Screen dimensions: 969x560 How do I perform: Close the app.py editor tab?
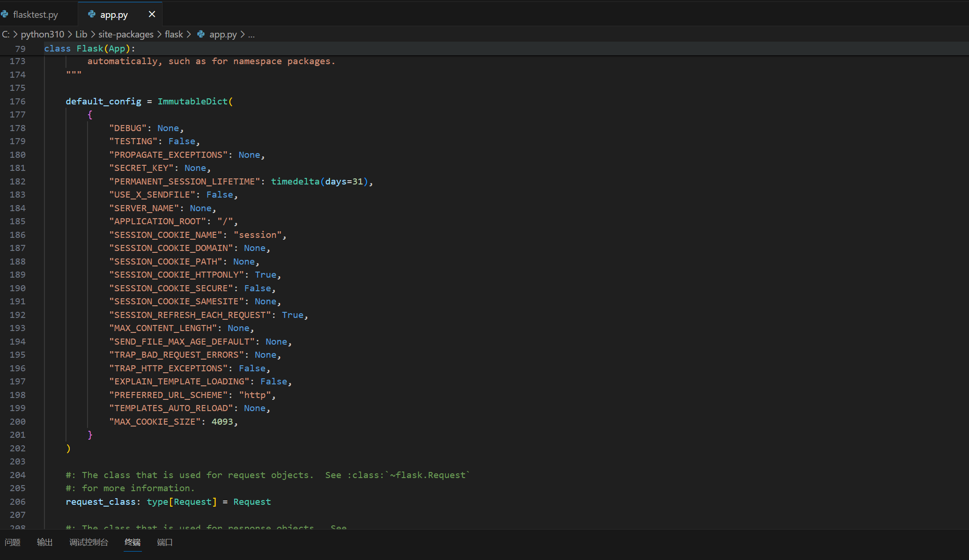[x=152, y=15]
